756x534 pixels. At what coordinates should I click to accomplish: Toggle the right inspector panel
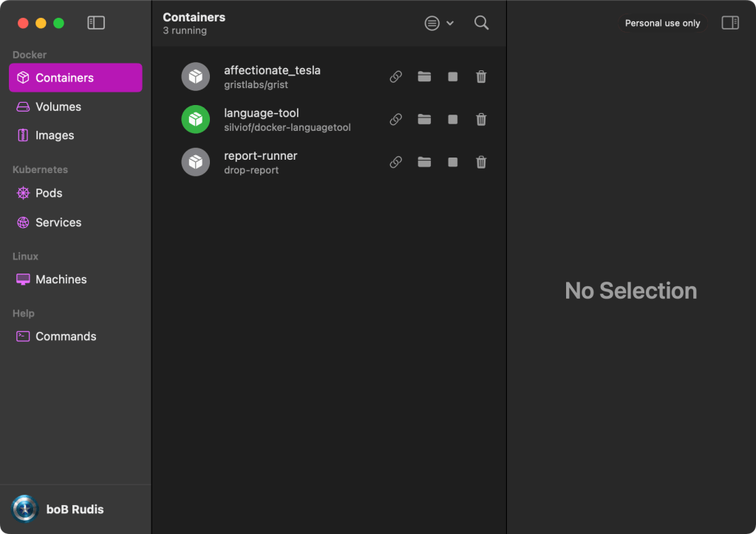[730, 23]
